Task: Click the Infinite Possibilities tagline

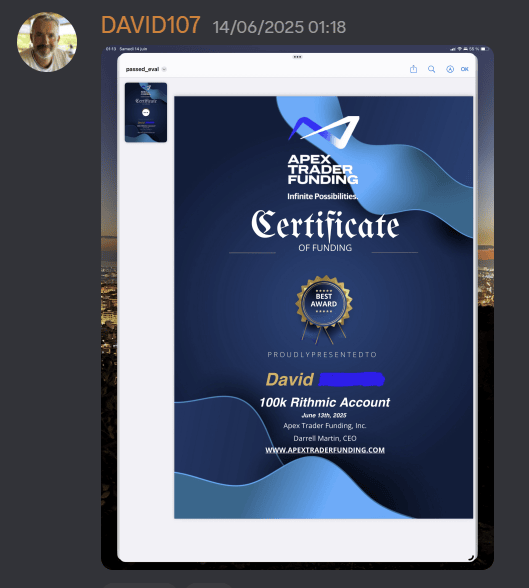Action: click(x=322, y=196)
